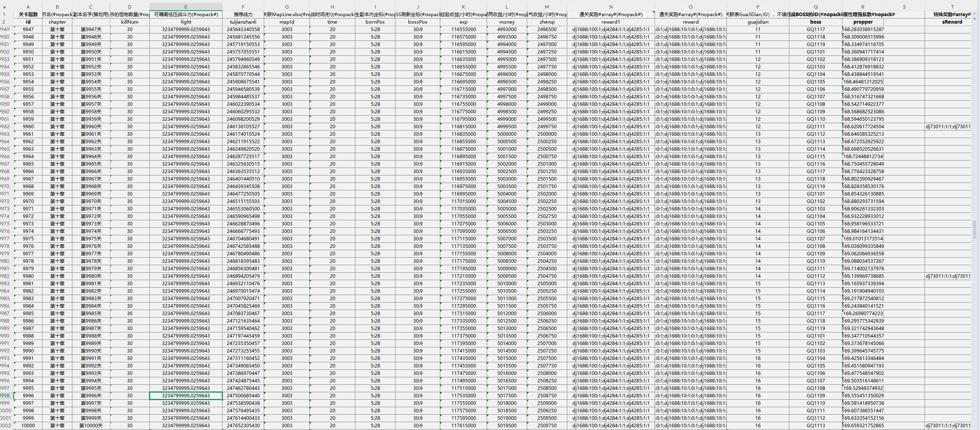The height and width of the screenshot is (430, 980).
Task: Click the id cell containing 10000
Action: [x=28, y=426]
